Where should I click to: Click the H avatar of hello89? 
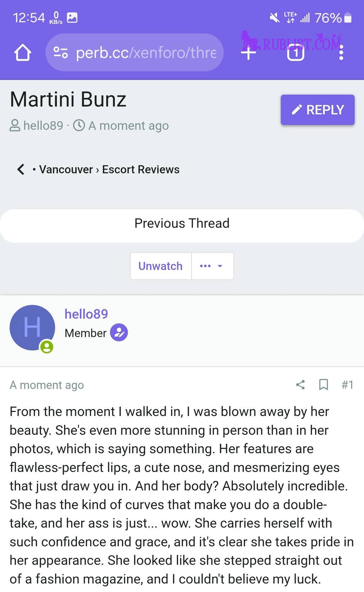pos(32,328)
